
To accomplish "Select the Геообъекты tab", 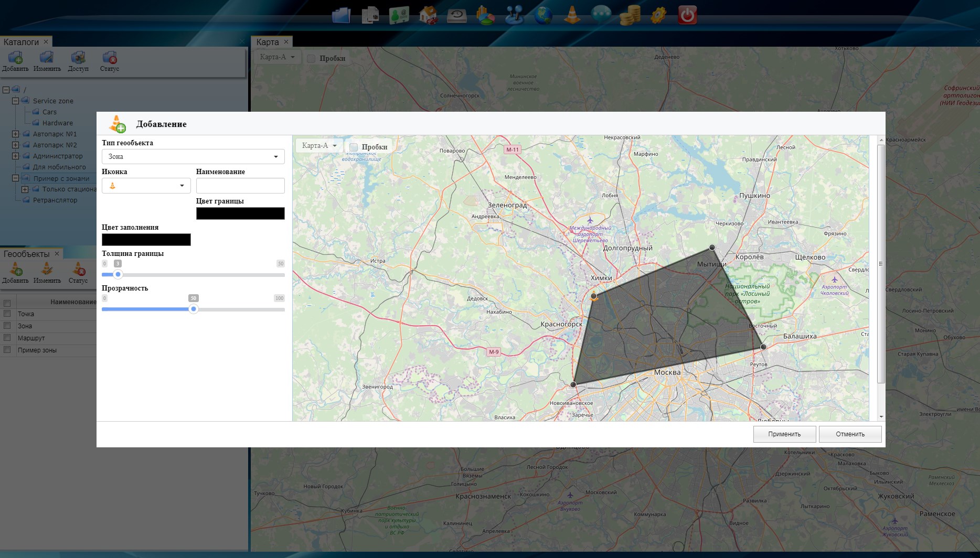I will (26, 254).
